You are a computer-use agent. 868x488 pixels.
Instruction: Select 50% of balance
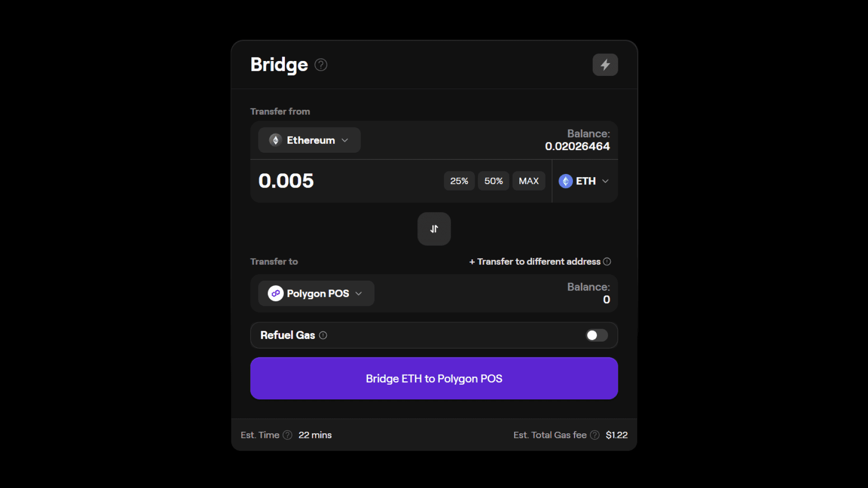click(494, 181)
